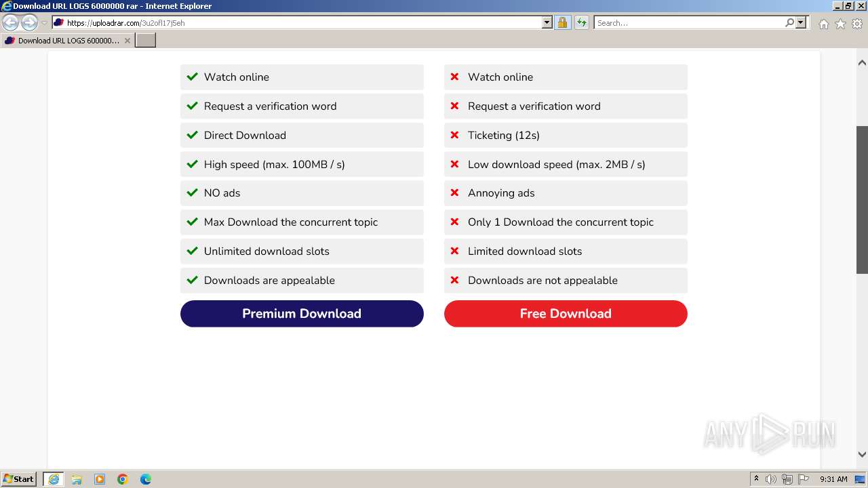Click red X beside Low download speed
This screenshot has height=488, width=868.
pyautogui.click(x=454, y=164)
